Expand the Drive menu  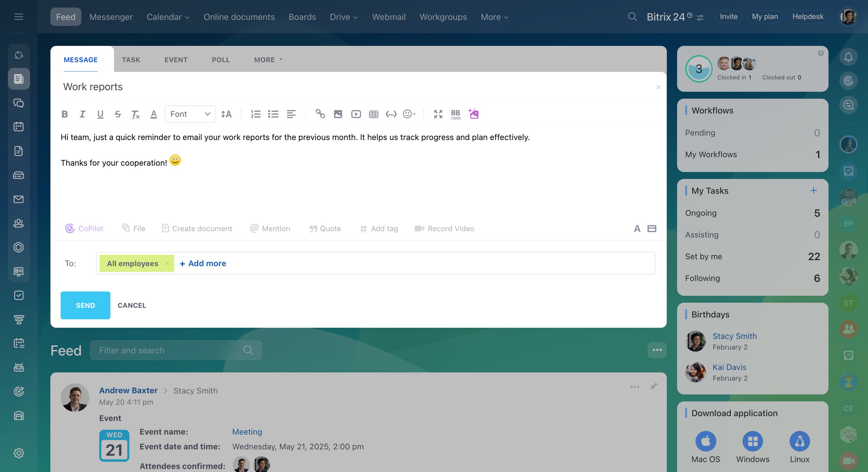coord(343,17)
